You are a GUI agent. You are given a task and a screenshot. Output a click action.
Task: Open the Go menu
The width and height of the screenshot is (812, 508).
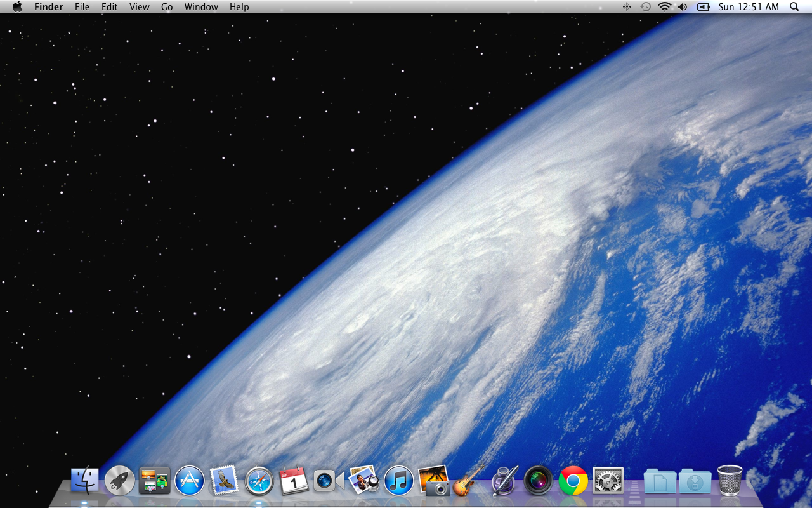click(167, 7)
